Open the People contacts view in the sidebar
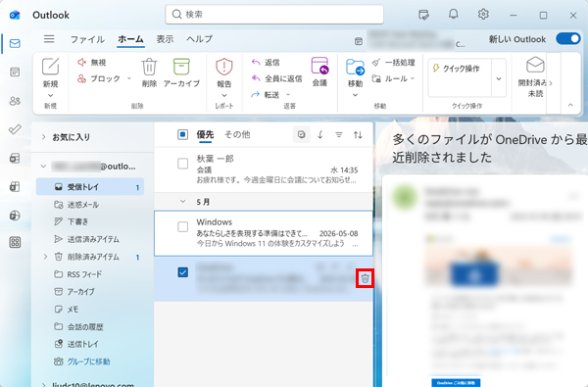Image resolution: width=588 pixels, height=387 pixels. (x=15, y=101)
